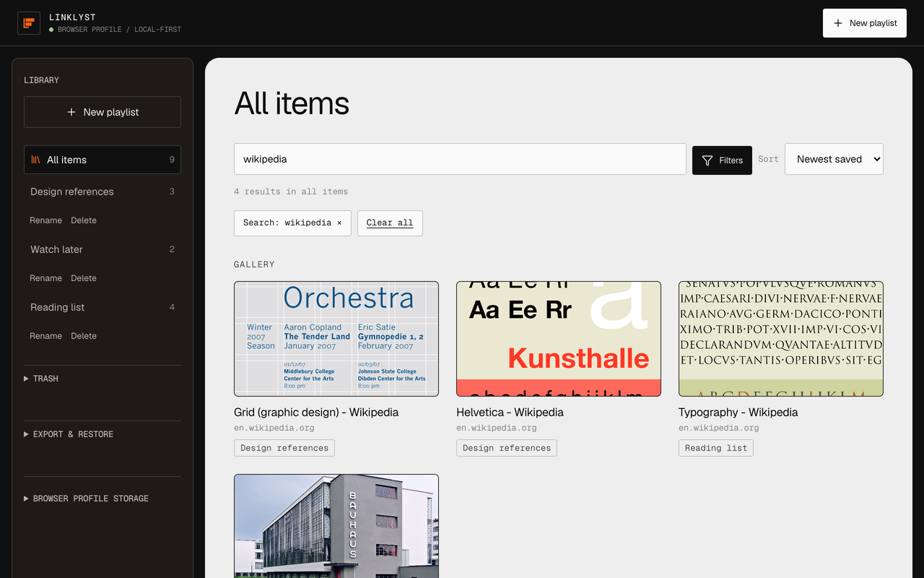924x578 pixels.
Task: Open the Watch later playlist
Action: pyautogui.click(x=103, y=249)
